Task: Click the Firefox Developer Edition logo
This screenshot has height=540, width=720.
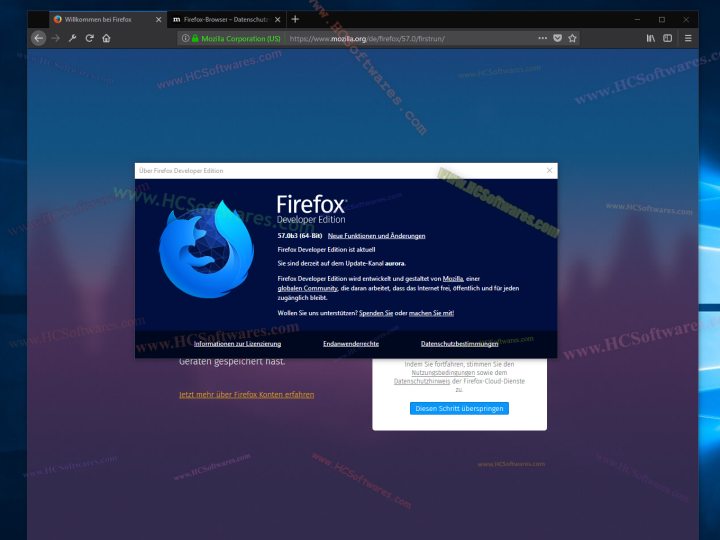Action: click(x=206, y=249)
